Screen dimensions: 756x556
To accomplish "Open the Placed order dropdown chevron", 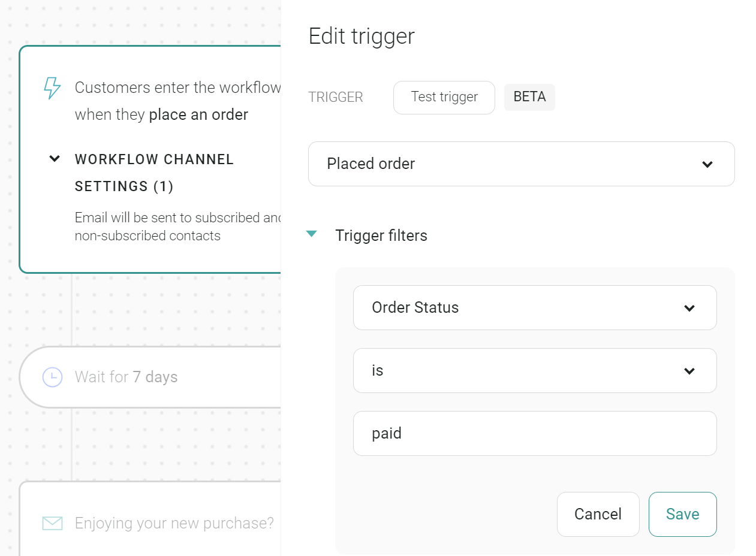I will click(x=707, y=164).
